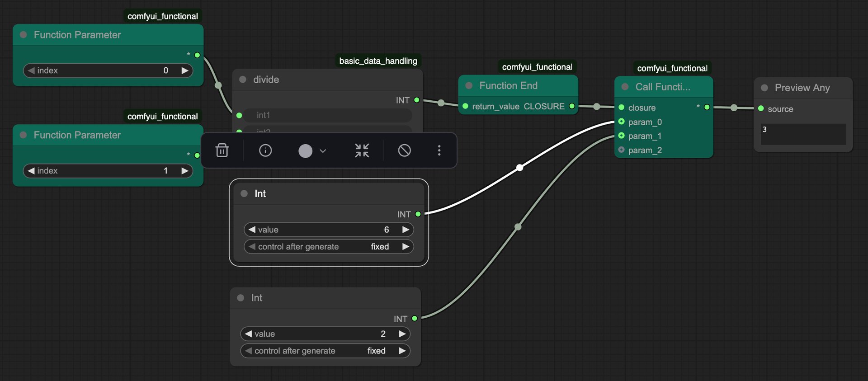Delete the selected Int node using the trash icon
Screen dimensions: 868x381
pyautogui.click(x=222, y=150)
